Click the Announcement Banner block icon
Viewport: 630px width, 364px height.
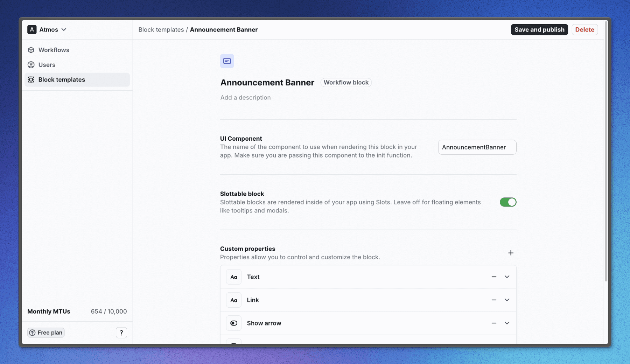click(x=227, y=61)
